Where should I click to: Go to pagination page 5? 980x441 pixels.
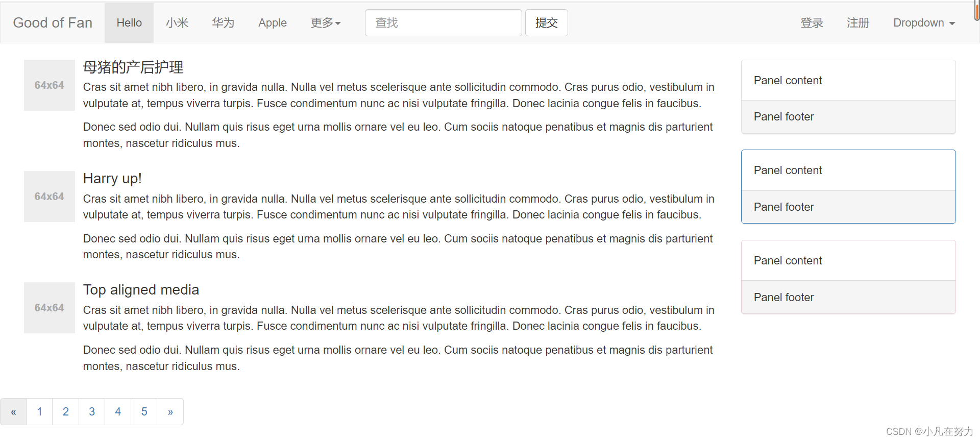click(x=144, y=411)
